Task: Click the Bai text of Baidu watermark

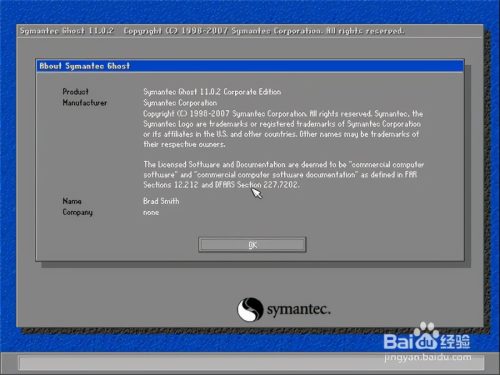Action: tap(398, 342)
